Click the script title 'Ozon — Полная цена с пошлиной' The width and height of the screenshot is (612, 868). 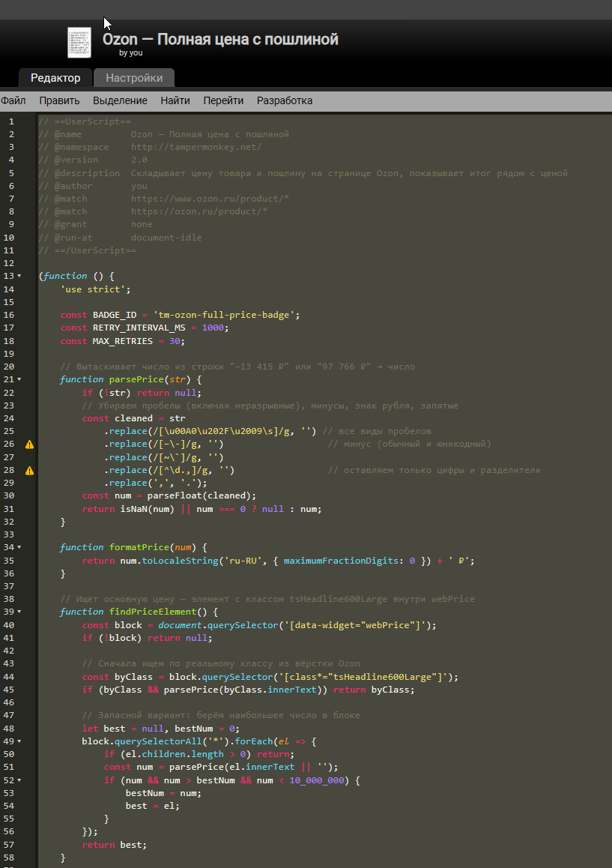tap(220, 39)
